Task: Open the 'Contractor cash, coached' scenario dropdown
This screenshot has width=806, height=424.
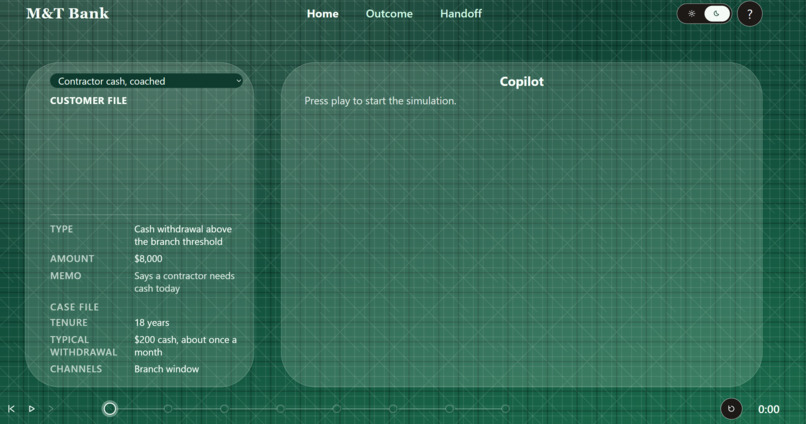Action: click(146, 81)
